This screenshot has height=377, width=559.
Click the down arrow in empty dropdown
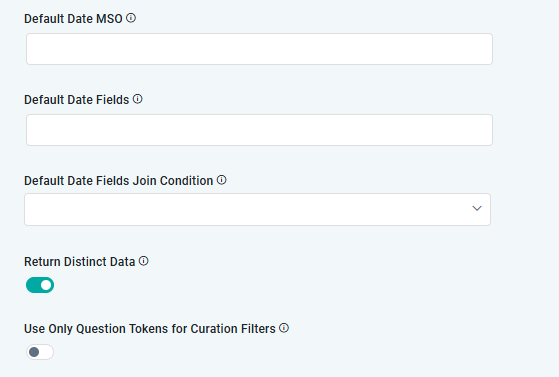point(477,208)
